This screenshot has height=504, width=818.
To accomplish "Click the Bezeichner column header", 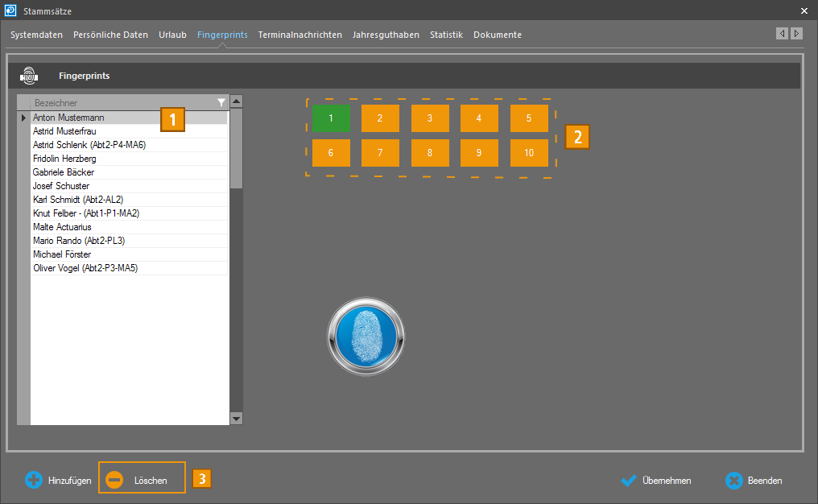I will coord(121,103).
